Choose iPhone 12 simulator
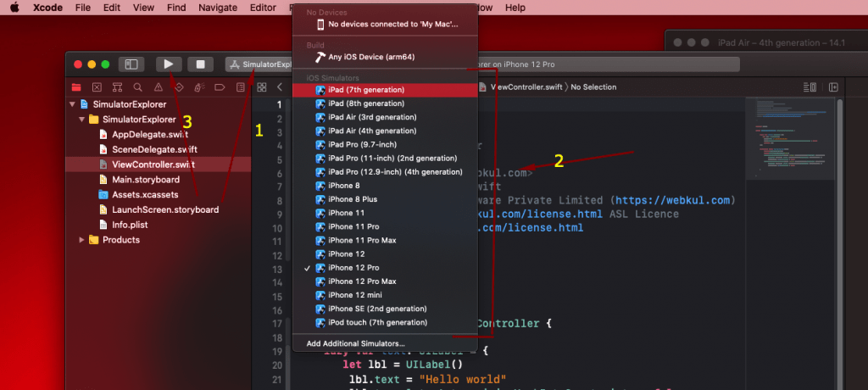The image size is (868, 390). (x=385, y=254)
